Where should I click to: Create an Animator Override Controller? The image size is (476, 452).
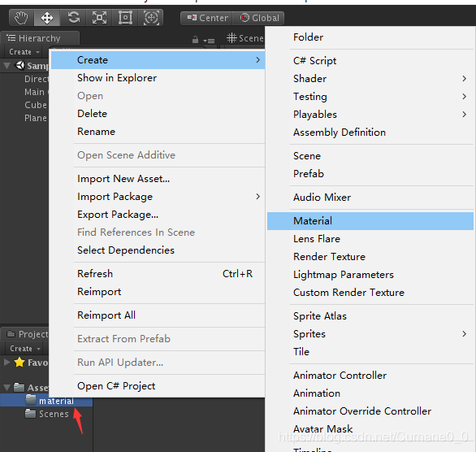click(x=370, y=411)
